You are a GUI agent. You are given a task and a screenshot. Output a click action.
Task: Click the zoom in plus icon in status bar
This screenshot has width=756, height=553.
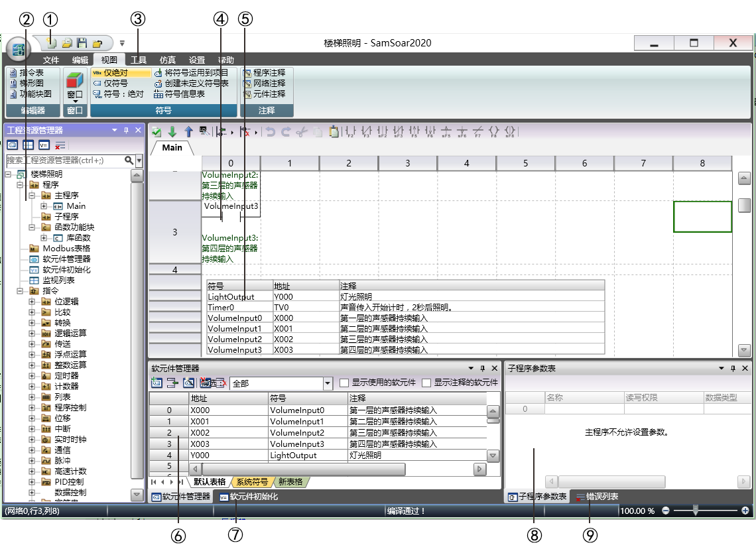click(745, 511)
